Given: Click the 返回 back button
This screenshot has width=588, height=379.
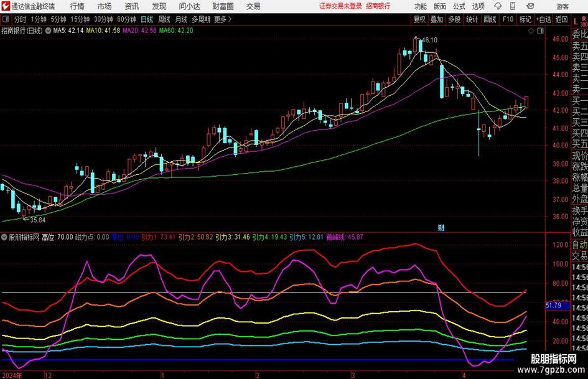Looking at the screenshot, I should point(561,19).
